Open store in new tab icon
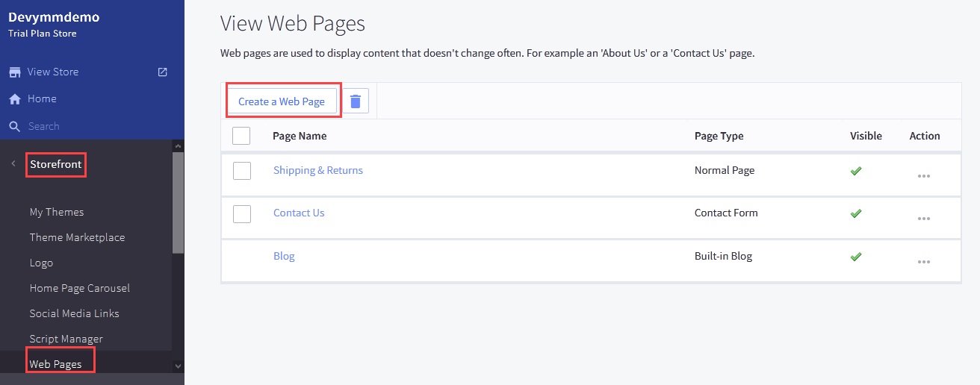 click(x=162, y=72)
